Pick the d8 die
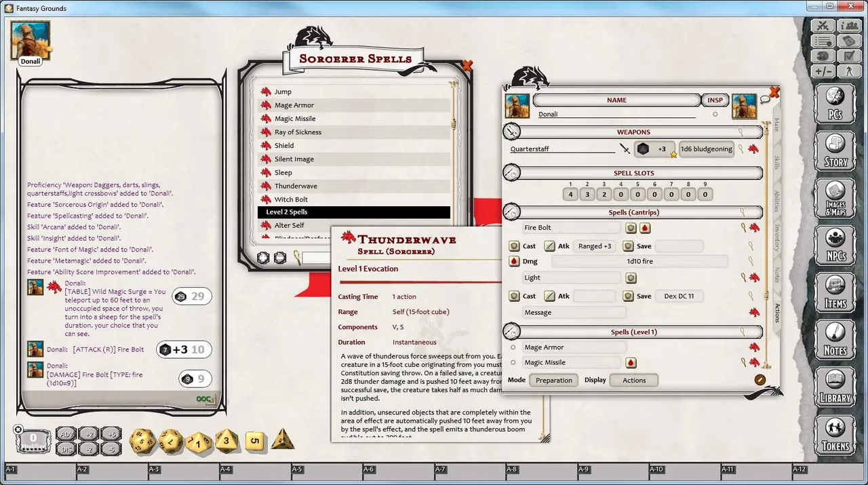Viewport: 868px width, 485px height. (x=227, y=442)
